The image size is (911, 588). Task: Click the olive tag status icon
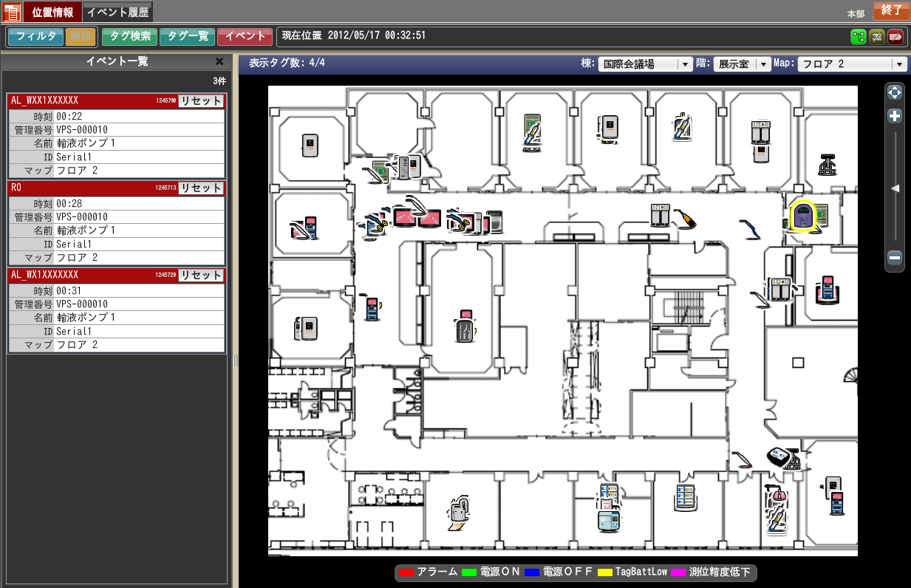tap(877, 36)
